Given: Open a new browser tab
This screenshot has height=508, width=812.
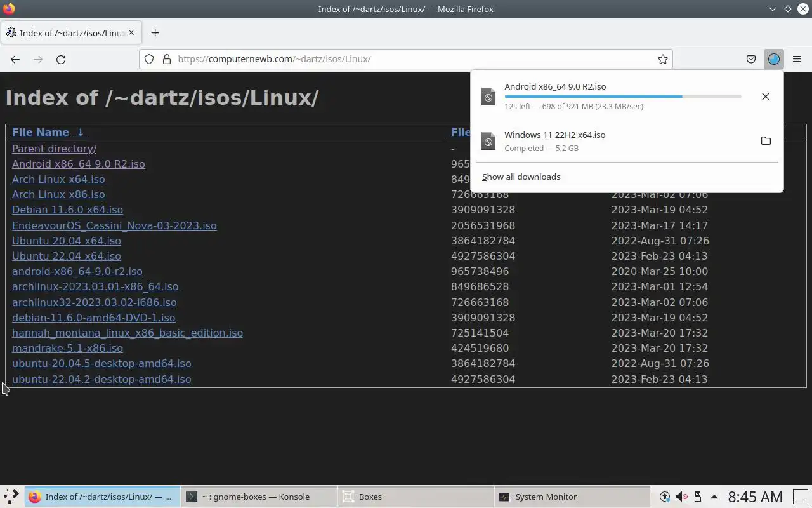Looking at the screenshot, I should 155,33.
